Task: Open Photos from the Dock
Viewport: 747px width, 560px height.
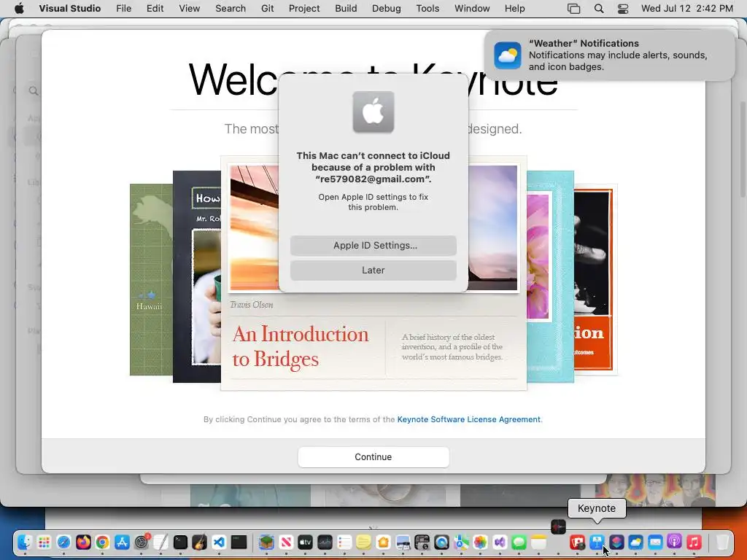Action: pos(480,542)
